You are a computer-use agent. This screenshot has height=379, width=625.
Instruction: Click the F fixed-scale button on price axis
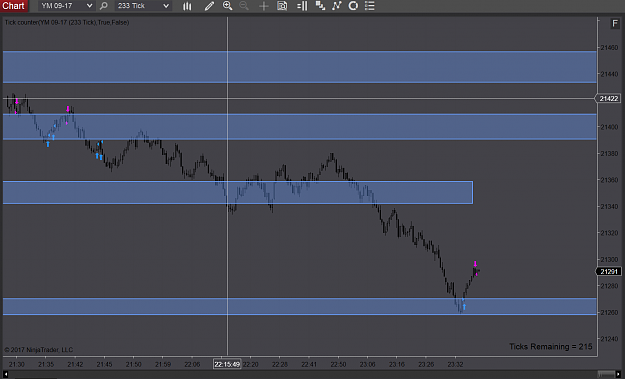pyautogui.click(x=615, y=24)
